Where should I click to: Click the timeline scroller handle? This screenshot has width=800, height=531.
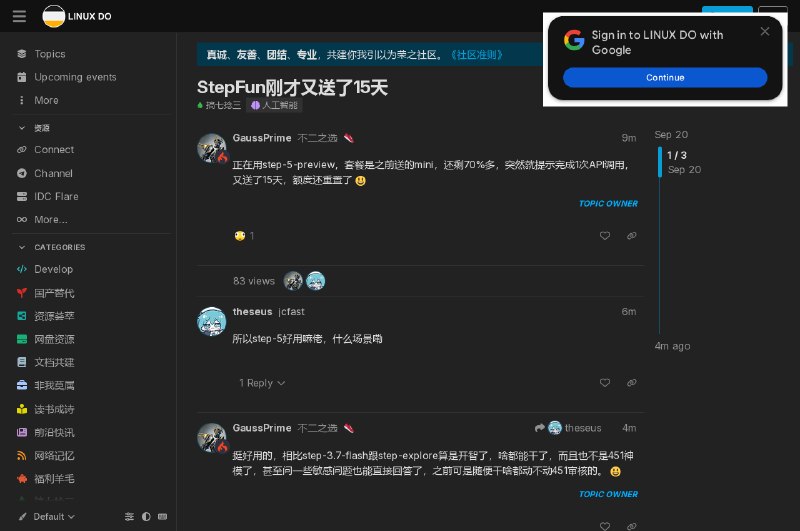(x=660, y=162)
